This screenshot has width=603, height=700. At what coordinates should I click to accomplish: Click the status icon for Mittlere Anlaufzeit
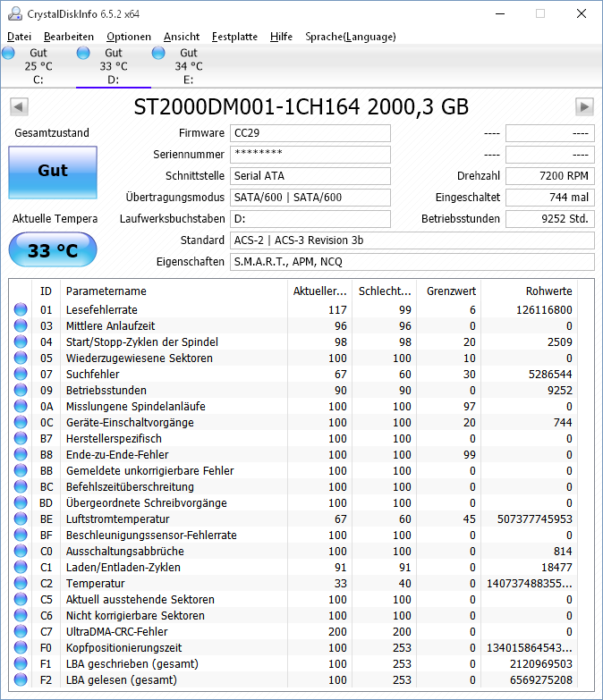(21, 325)
